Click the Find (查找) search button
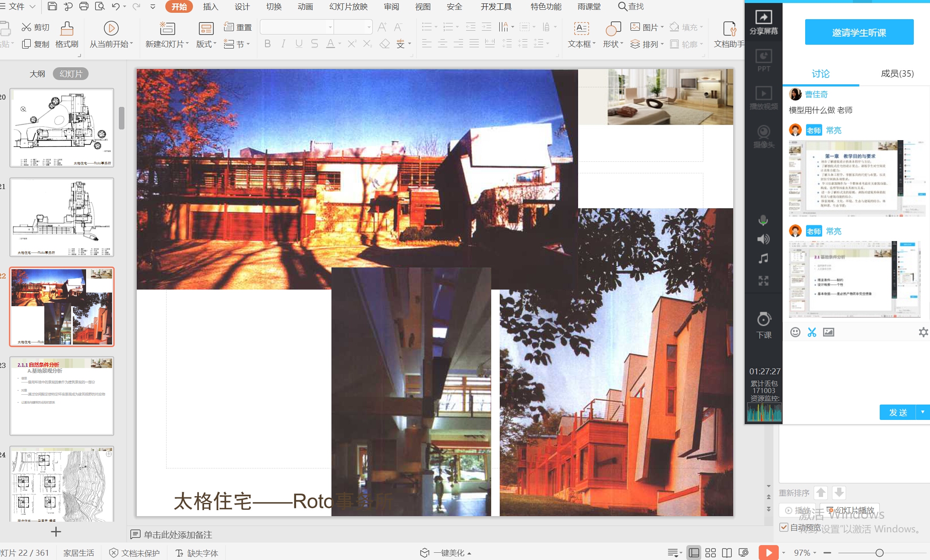 [631, 6]
